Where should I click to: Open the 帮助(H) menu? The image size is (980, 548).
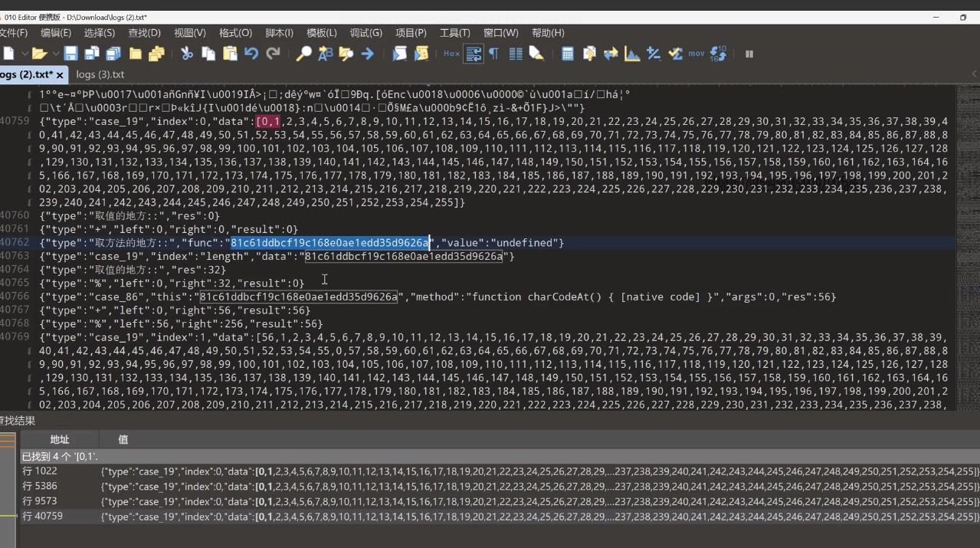coord(548,33)
